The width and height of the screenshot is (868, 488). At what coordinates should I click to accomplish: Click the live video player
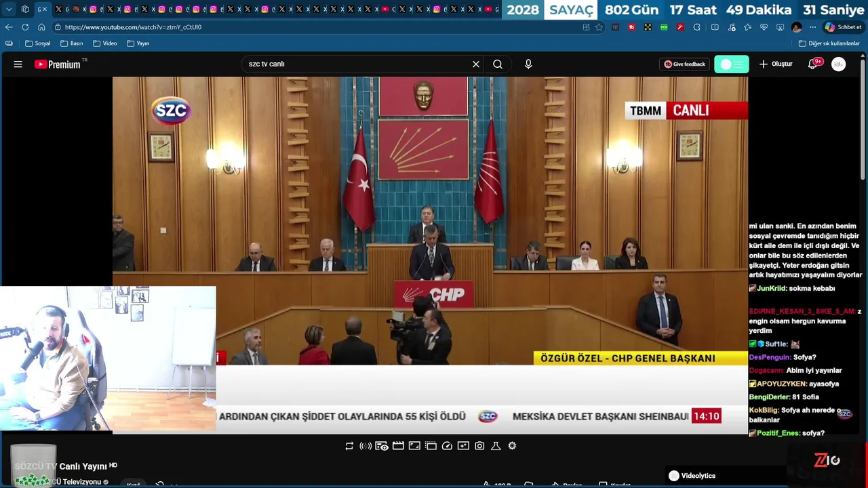click(x=430, y=255)
